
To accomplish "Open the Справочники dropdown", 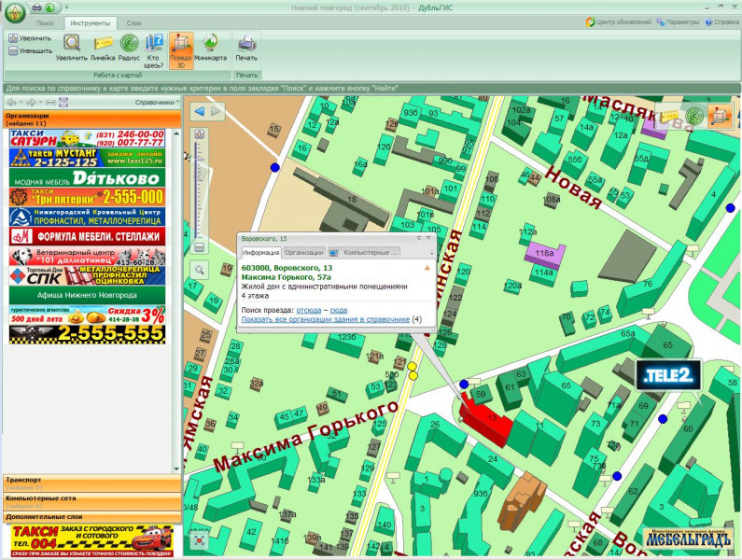I will [x=157, y=103].
